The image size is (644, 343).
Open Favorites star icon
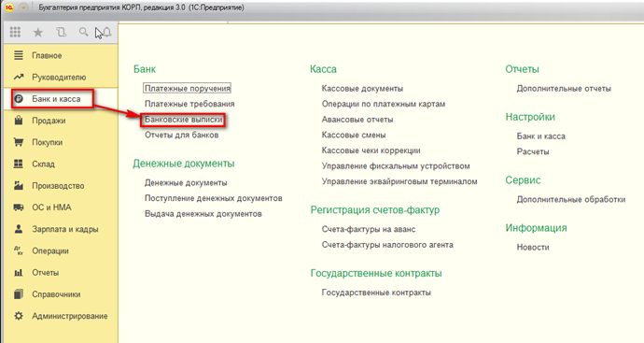coord(37,32)
